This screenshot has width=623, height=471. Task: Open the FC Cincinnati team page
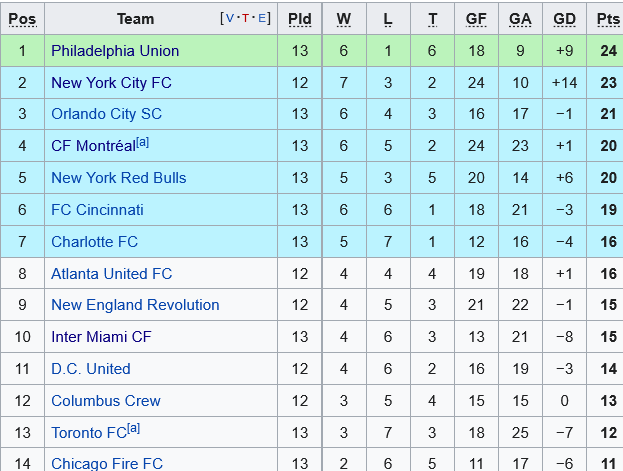click(x=97, y=210)
